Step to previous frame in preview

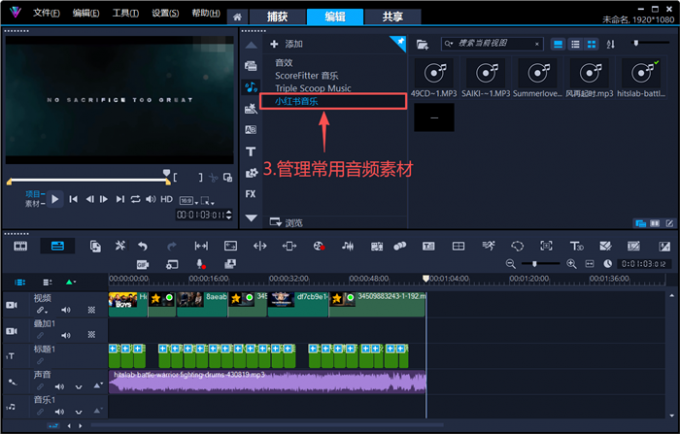pos(90,199)
